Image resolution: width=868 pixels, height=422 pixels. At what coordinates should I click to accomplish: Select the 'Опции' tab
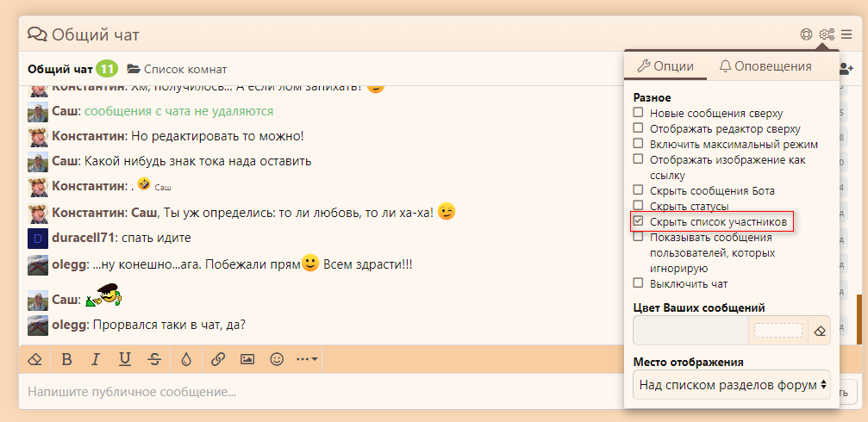pos(665,66)
